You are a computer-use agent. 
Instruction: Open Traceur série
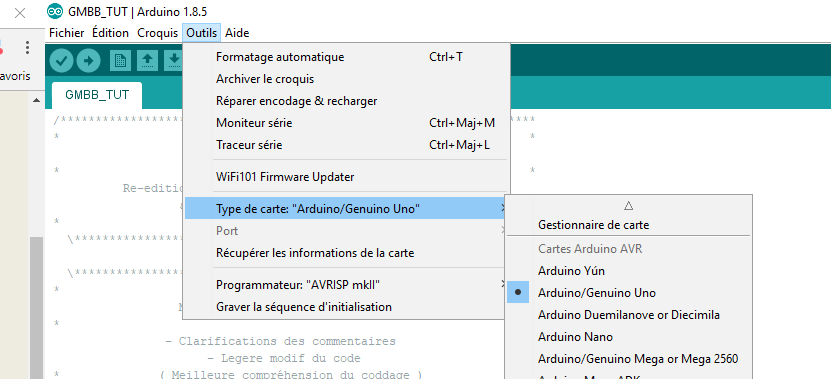click(x=346, y=145)
